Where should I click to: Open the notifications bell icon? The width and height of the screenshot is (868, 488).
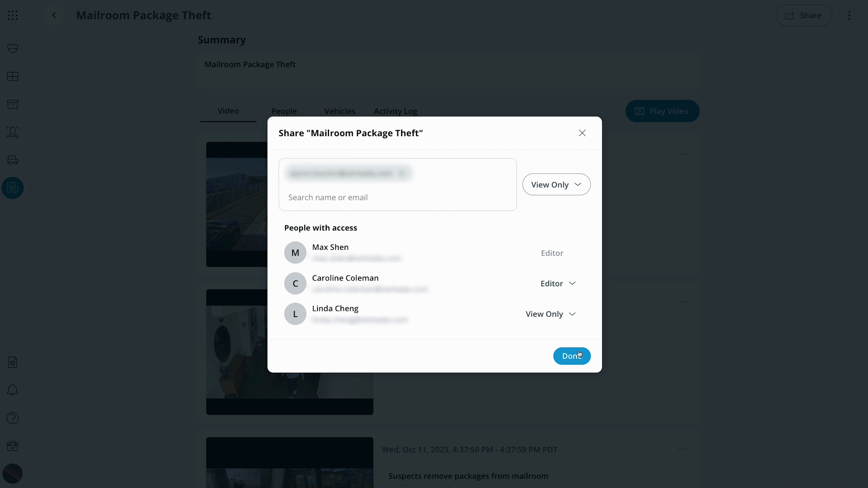click(x=12, y=390)
